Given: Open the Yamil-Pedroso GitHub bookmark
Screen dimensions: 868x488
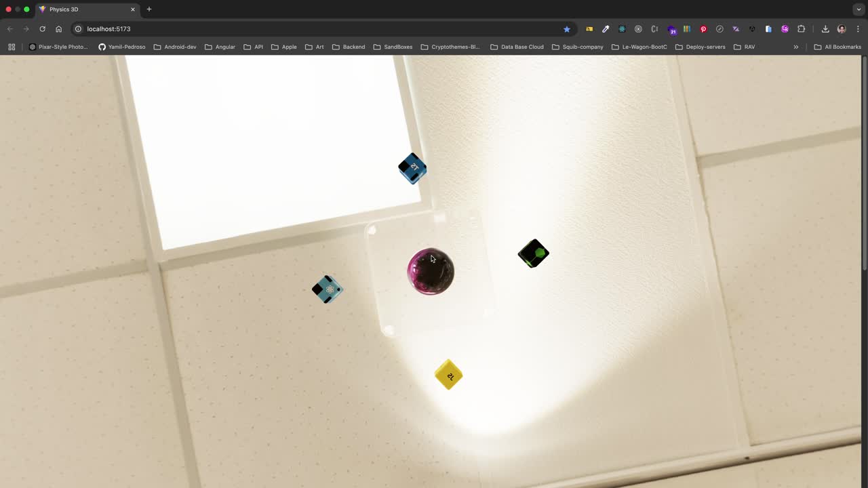Looking at the screenshot, I should 122,47.
